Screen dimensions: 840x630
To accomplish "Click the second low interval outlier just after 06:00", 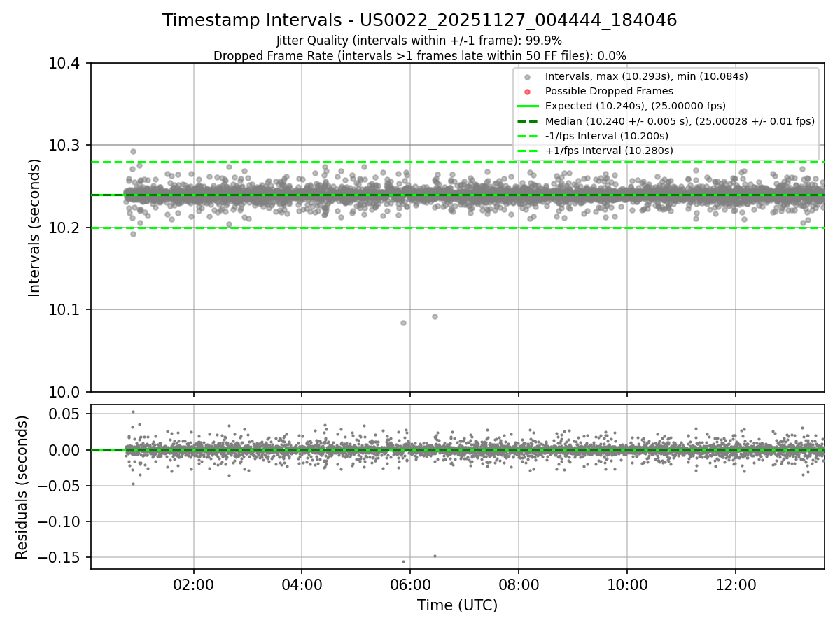I will pyautogui.click(x=435, y=316).
